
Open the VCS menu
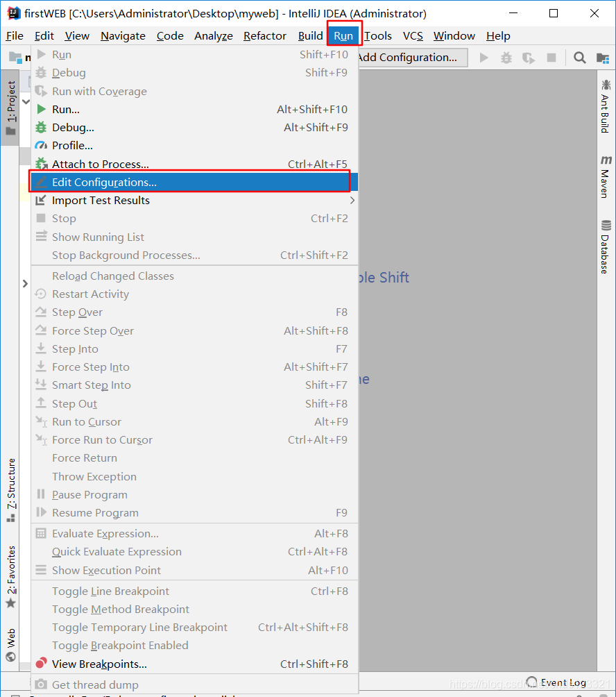pyautogui.click(x=413, y=36)
